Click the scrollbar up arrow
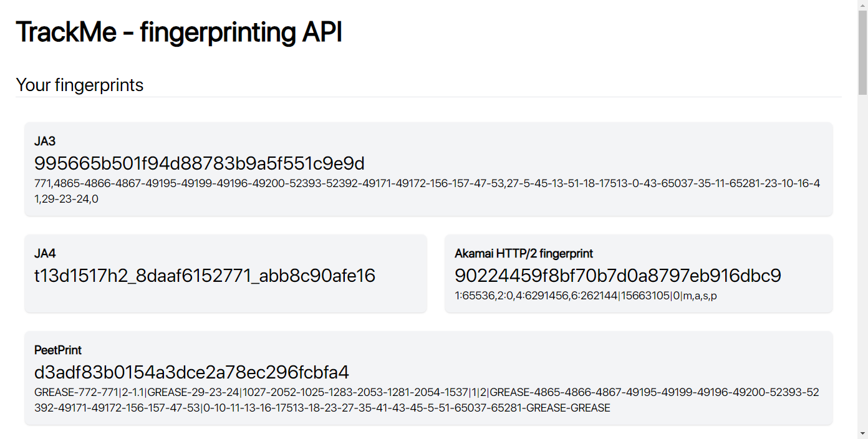 862,5
